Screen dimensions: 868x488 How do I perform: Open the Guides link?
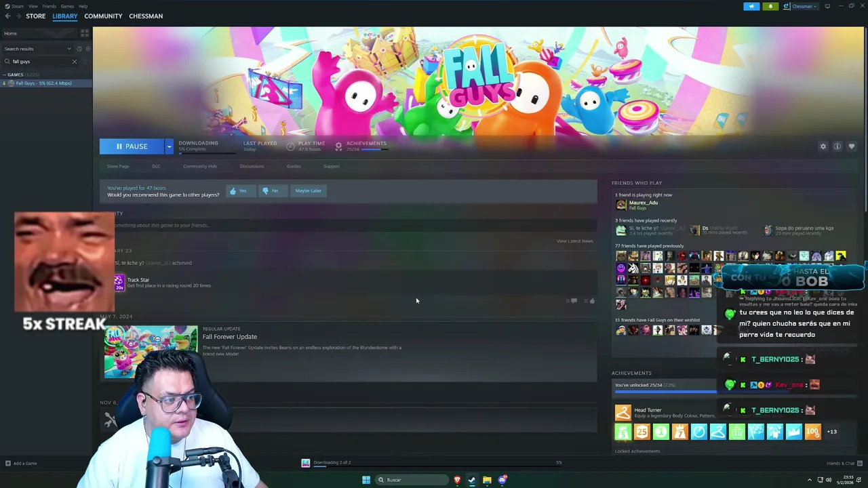pos(294,166)
